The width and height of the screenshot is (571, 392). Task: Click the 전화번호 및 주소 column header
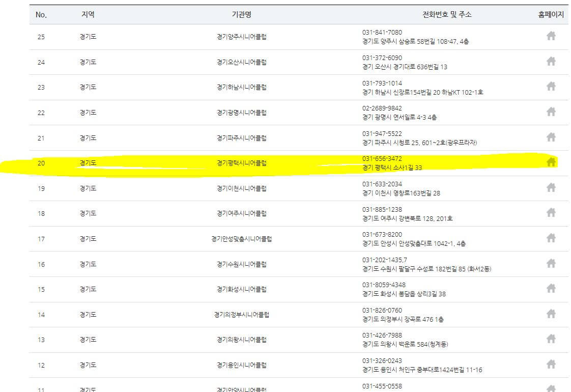tap(446, 15)
